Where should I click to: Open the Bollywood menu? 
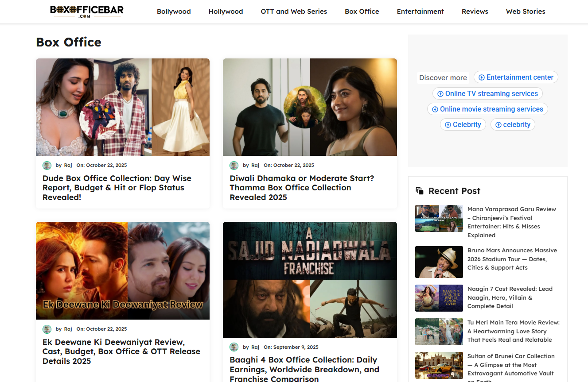pyautogui.click(x=174, y=12)
